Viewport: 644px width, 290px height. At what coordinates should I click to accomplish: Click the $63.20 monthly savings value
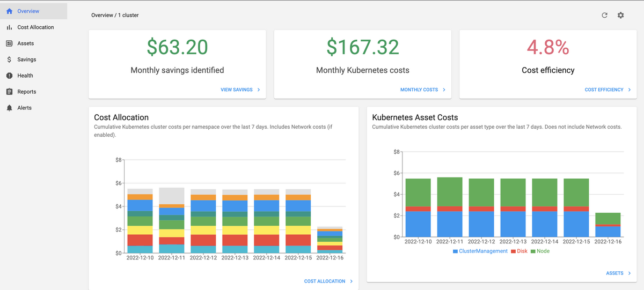click(177, 47)
